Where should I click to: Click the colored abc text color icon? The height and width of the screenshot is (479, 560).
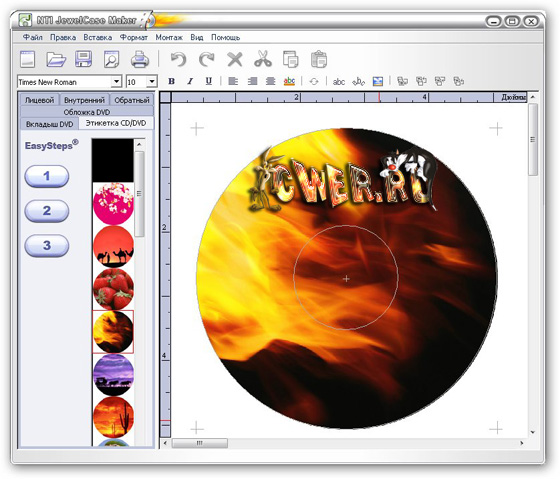289,81
